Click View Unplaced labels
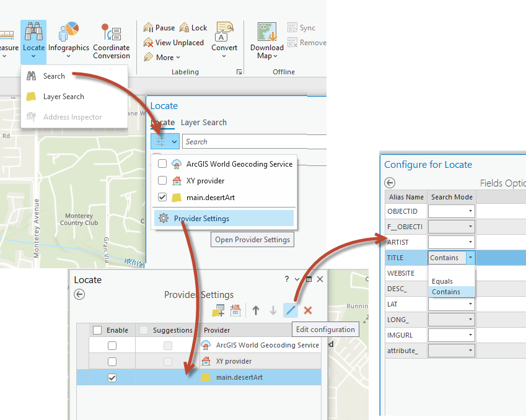The image size is (526, 420). (173, 43)
